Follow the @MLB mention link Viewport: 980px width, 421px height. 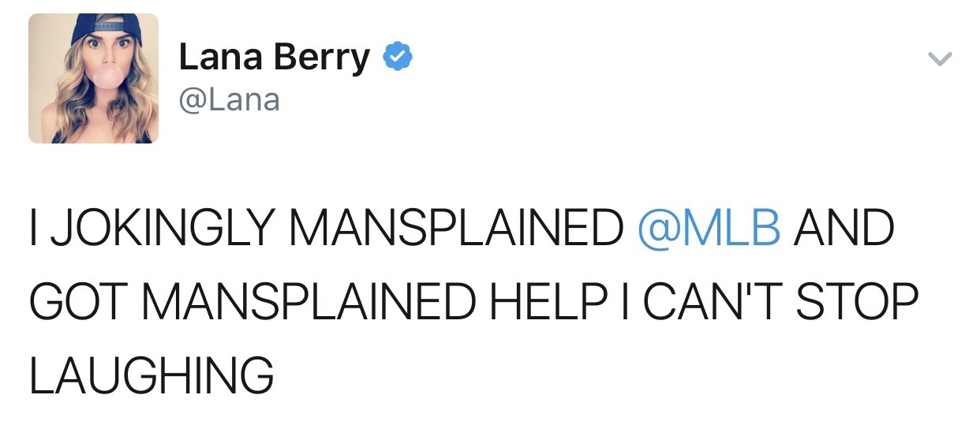pos(709,229)
